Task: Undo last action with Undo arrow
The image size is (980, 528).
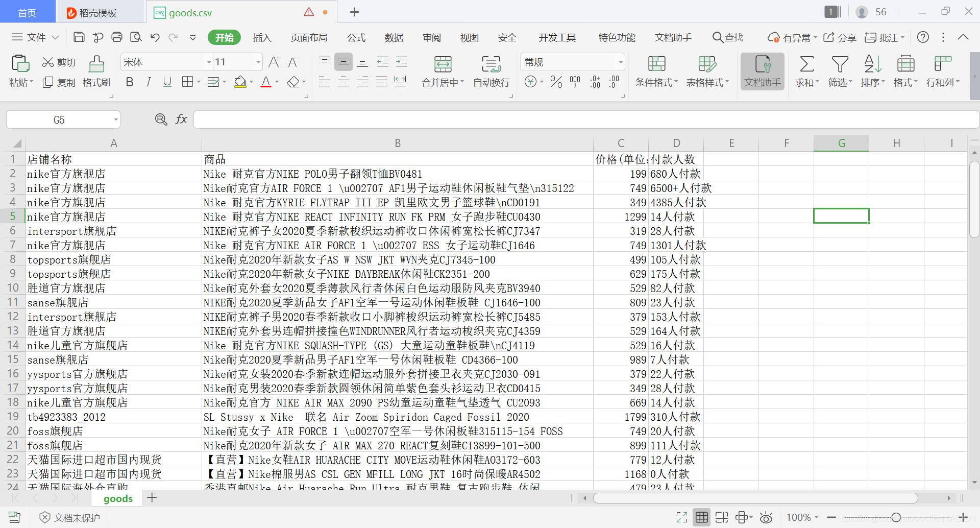Action: 155,37
